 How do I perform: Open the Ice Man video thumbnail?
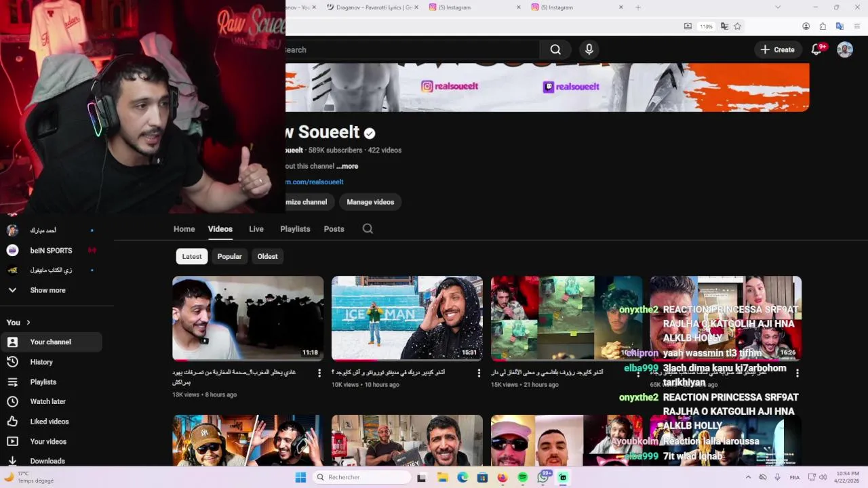pyautogui.click(x=407, y=318)
